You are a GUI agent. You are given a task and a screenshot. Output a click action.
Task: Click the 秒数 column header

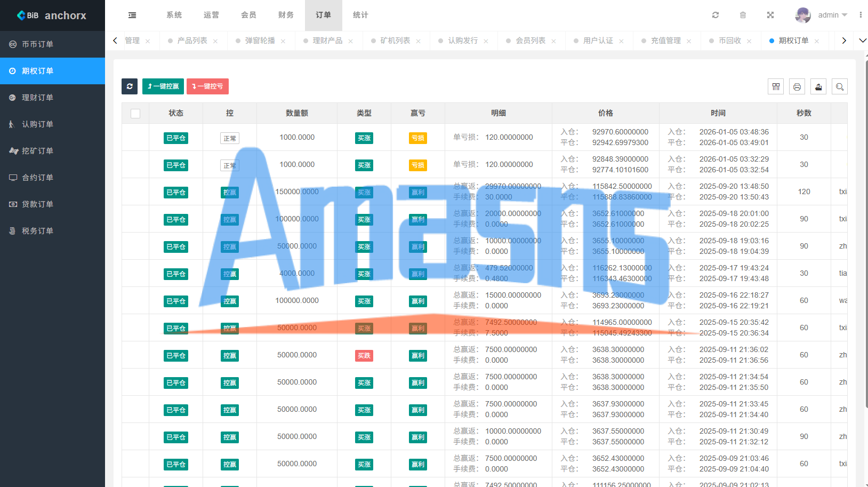tap(804, 113)
